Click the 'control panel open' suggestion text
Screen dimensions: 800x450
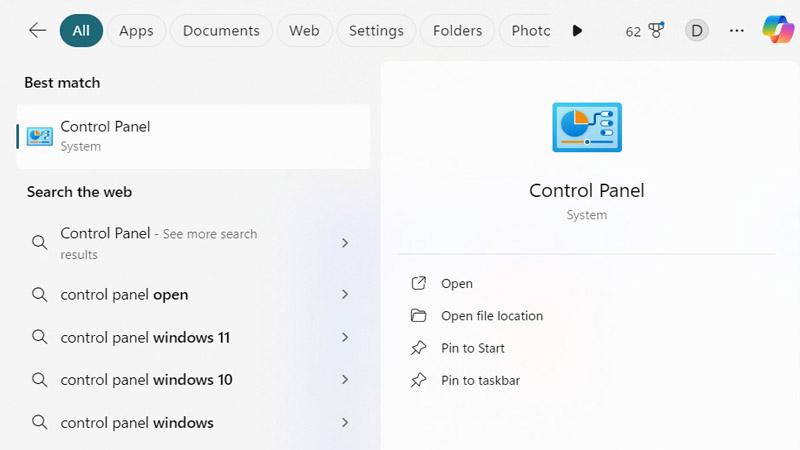pyautogui.click(x=124, y=294)
